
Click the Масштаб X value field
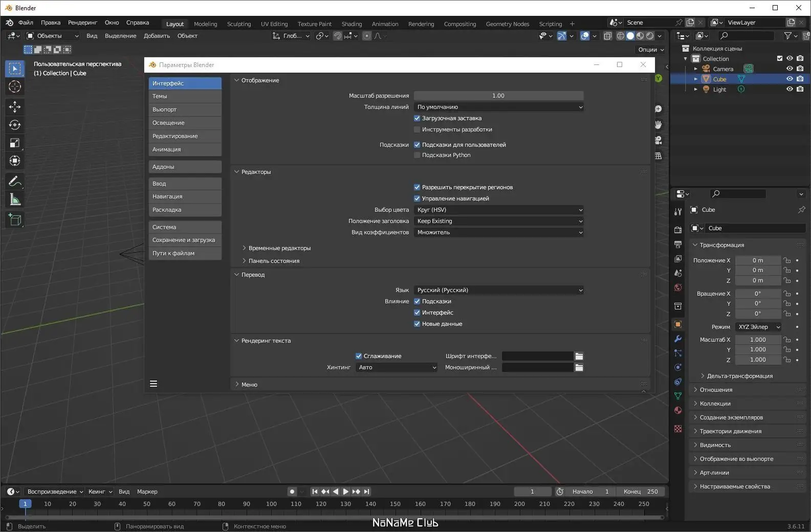(x=758, y=340)
